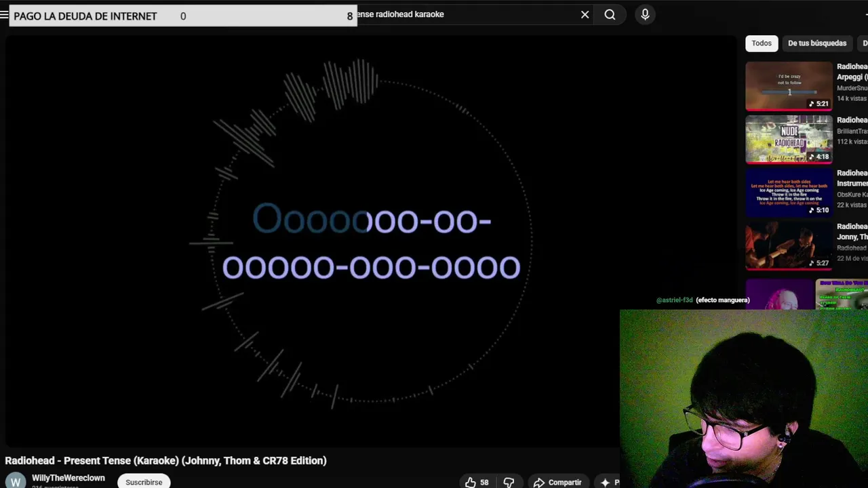This screenshot has width=868, height=488.
Task: Click the '22 k vistas' view count text
Action: tap(852, 205)
